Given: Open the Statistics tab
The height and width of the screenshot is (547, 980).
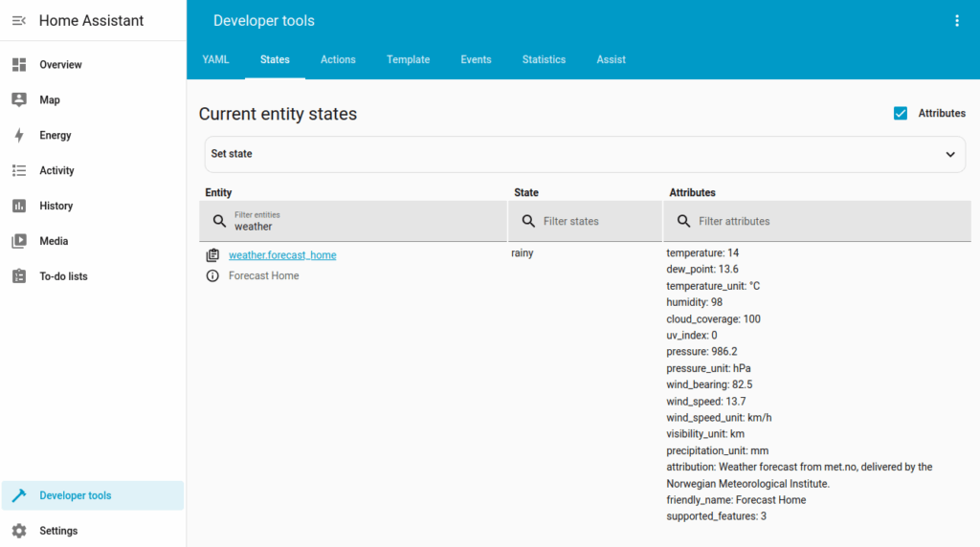Looking at the screenshot, I should point(544,59).
